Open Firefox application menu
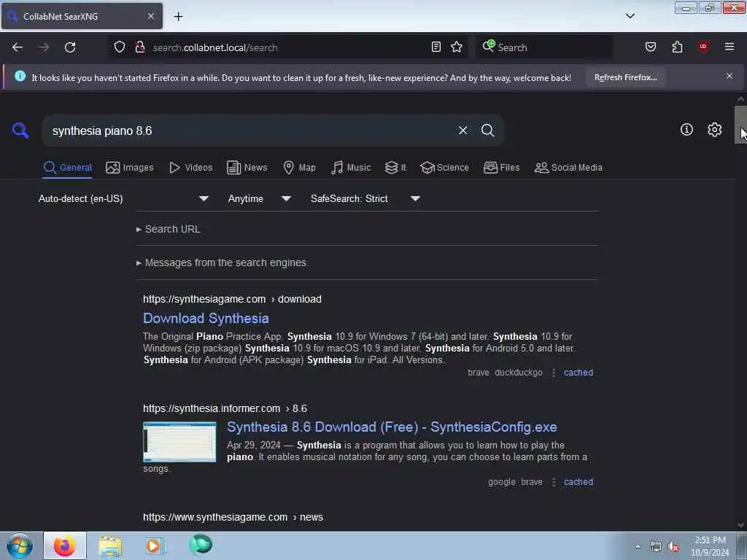Screen dimensions: 747x560 [x=729, y=47]
